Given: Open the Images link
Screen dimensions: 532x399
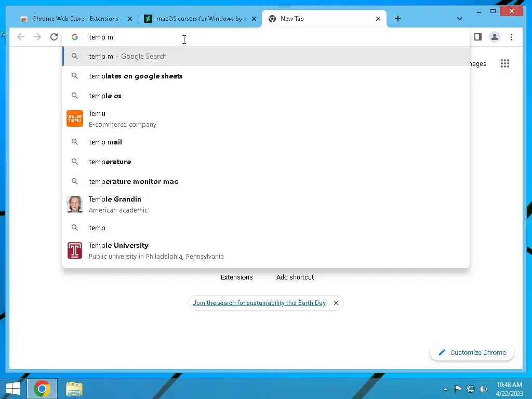Looking at the screenshot, I should point(478,64).
